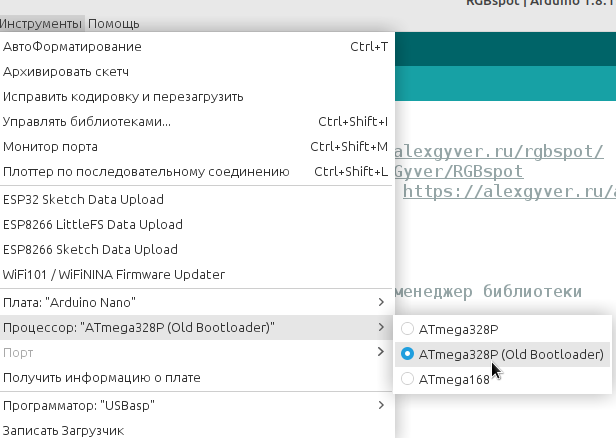Open WiFi101 / WiFiNINA Firmware Updater

tap(196, 274)
